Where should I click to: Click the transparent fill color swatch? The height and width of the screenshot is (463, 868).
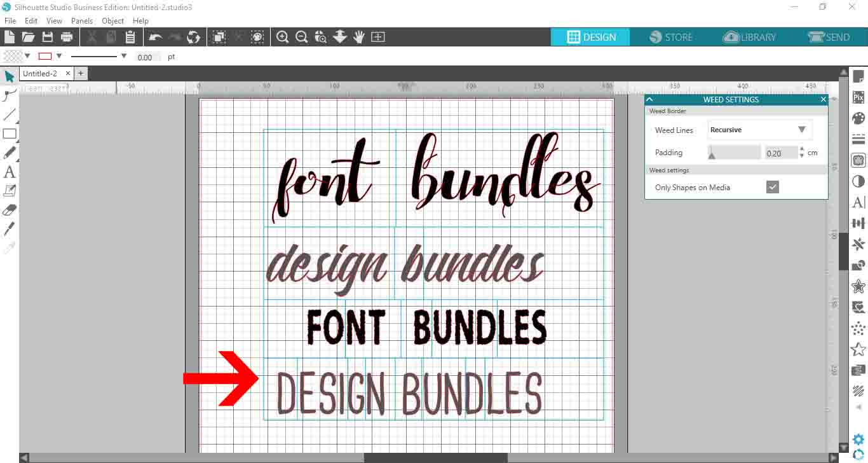click(x=13, y=56)
